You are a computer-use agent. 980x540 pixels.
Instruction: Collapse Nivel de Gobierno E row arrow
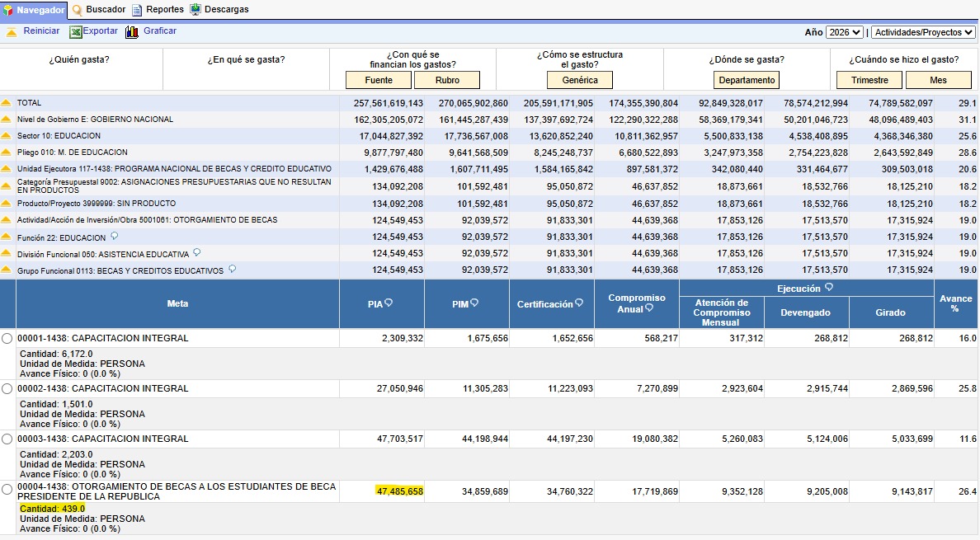coord(7,120)
